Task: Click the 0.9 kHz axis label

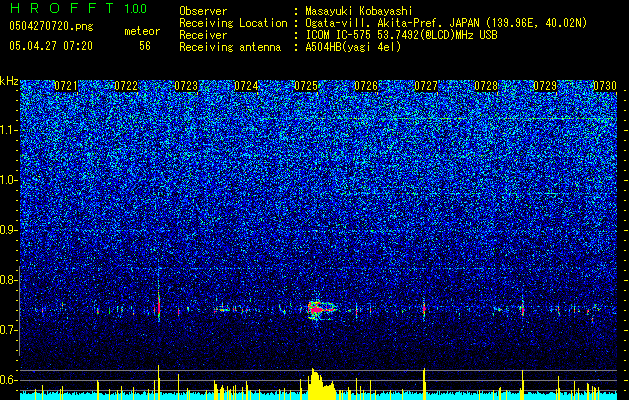Action: (x=8, y=230)
